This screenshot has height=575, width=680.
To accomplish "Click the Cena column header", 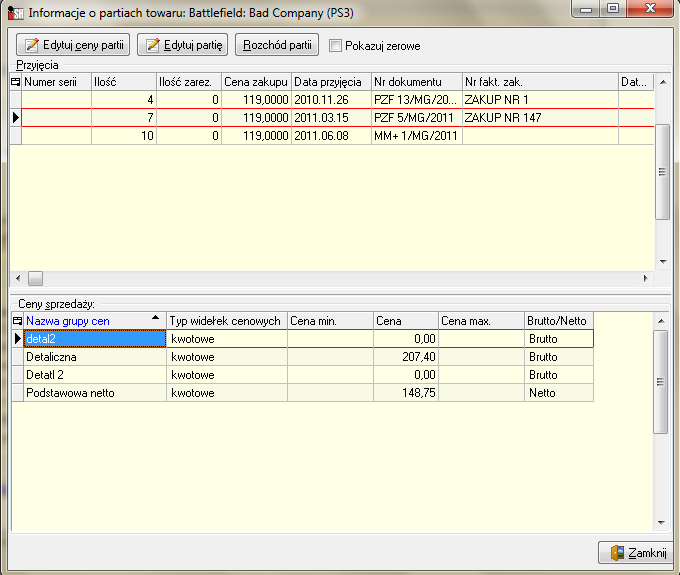I will click(x=406, y=321).
